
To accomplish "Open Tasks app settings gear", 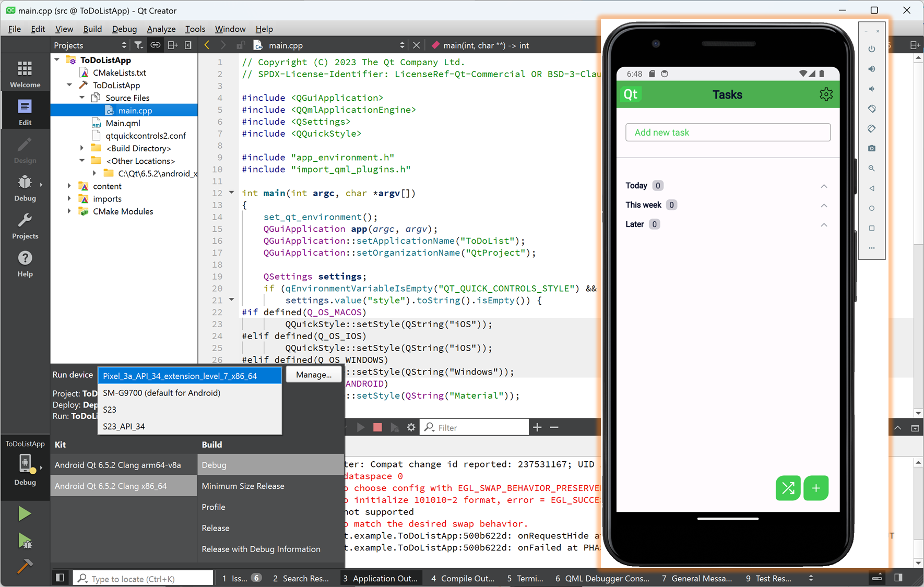I will point(826,94).
